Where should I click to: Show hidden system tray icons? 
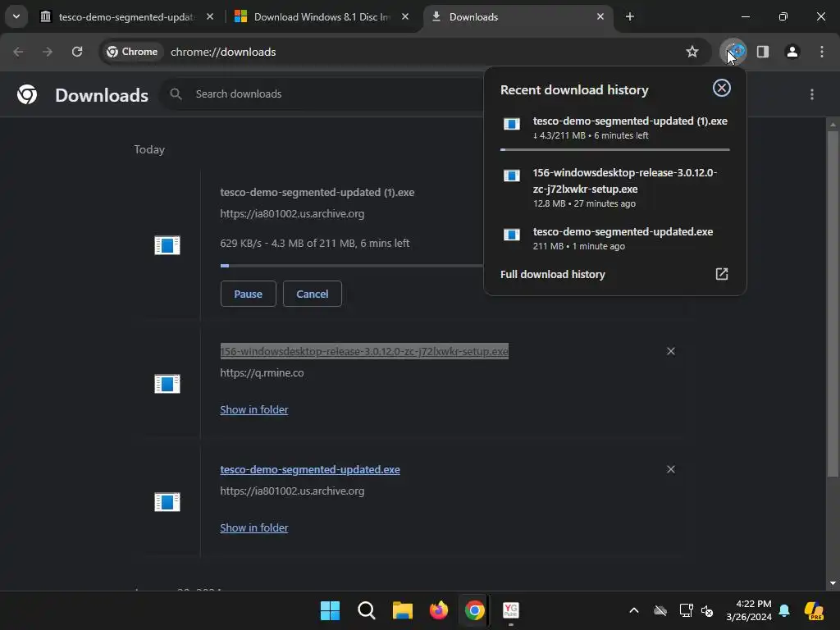pos(634,610)
